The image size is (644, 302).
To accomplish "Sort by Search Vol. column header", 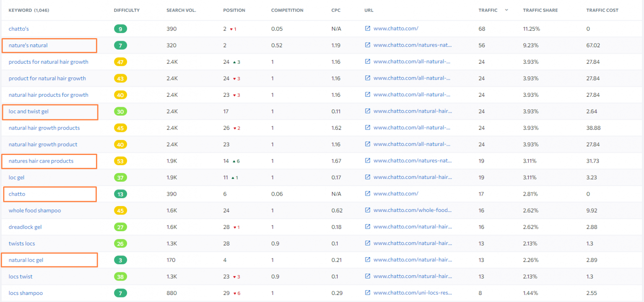I will [181, 10].
